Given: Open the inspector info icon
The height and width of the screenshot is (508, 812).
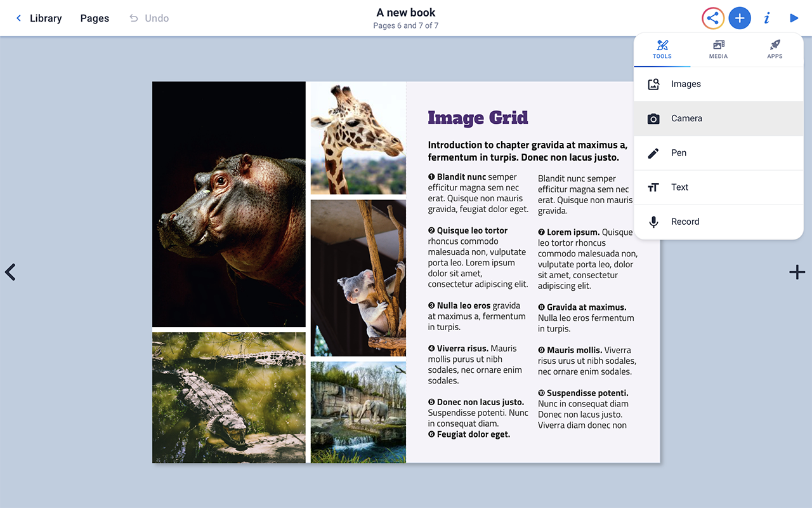Looking at the screenshot, I should tap(767, 18).
